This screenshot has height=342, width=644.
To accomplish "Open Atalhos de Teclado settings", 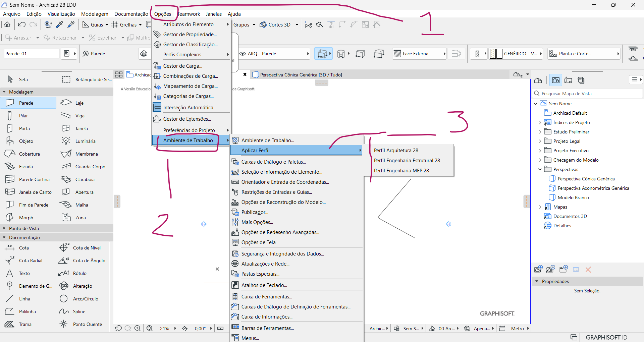I will click(264, 285).
